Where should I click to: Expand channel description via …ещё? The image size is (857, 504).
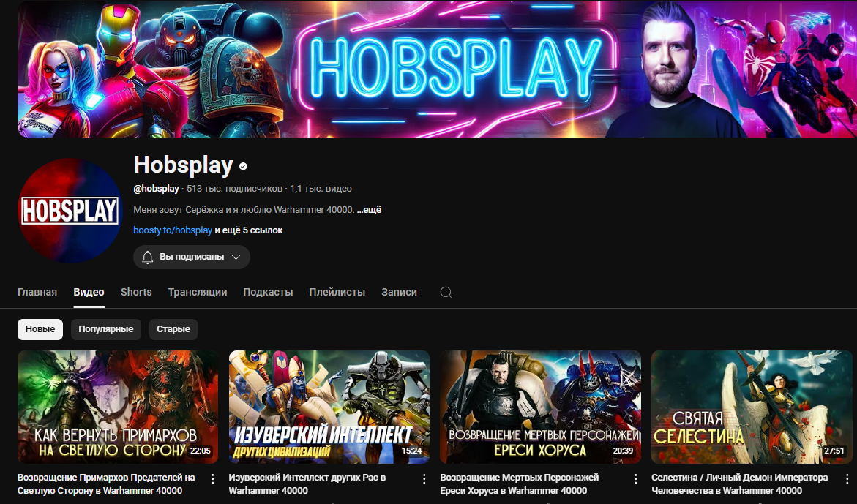(x=369, y=210)
